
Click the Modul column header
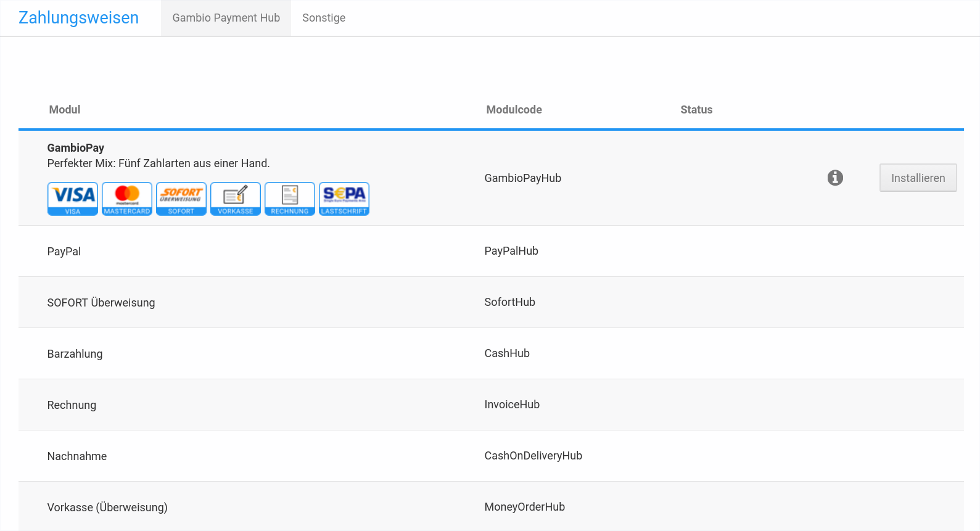(65, 110)
